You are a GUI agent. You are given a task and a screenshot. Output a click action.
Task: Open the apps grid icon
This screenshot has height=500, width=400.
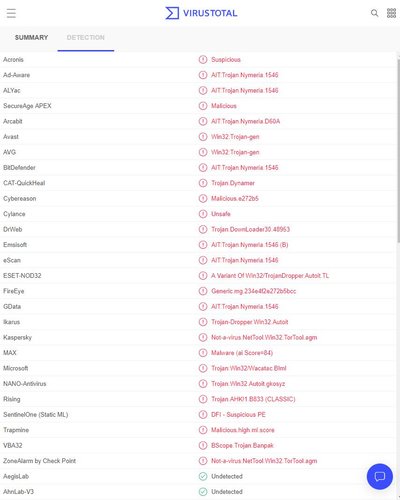[391, 13]
